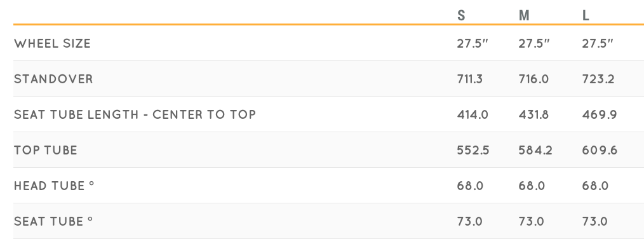Select the 68.0 head tube value for size S
The height and width of the screenshot is (246, 644).
click(470, 186)
